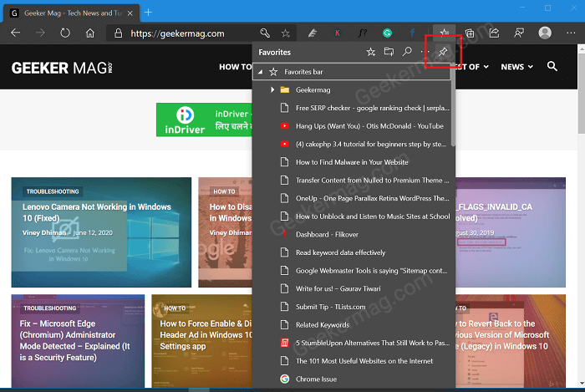Pin the Favorites panel

tap(443, 52)
